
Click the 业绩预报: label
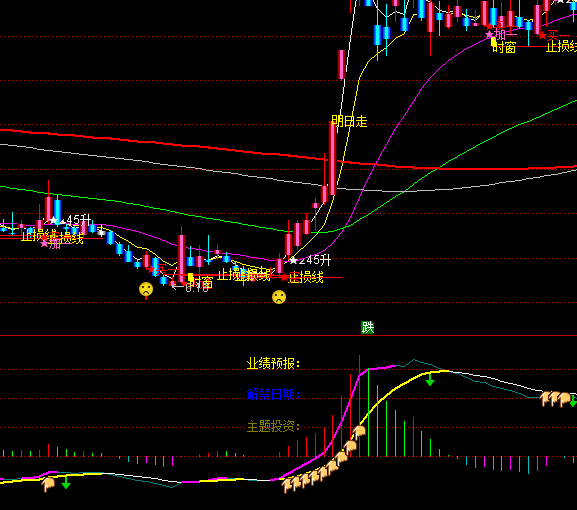tap(273, 364)
